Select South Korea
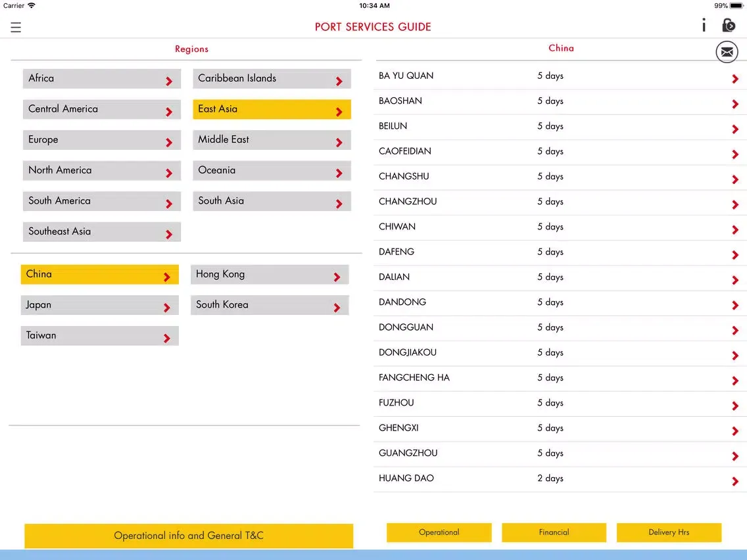Screen dimensions: 747x560 (270, 305)
